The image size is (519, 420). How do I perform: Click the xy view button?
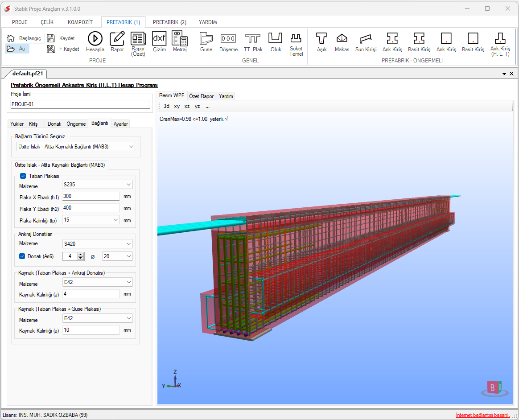(177, 106)
